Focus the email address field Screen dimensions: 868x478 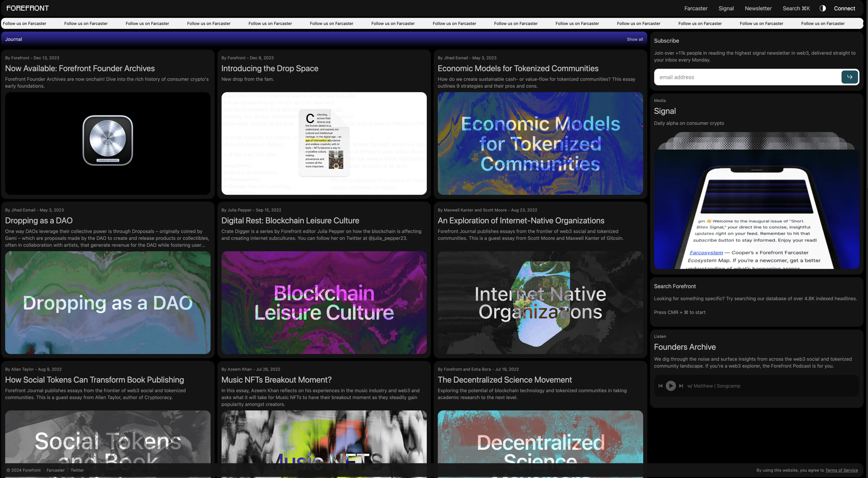(x=746, y=77)
